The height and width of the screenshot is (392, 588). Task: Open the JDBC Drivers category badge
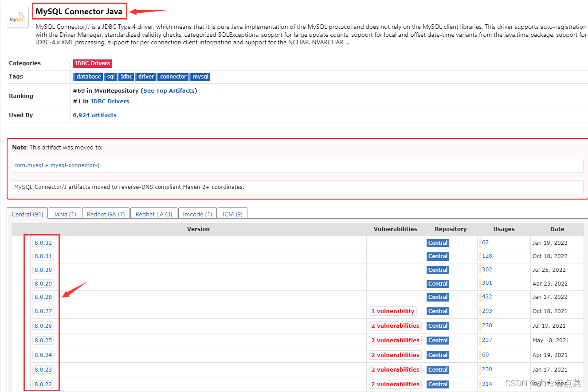pos(92,63)
